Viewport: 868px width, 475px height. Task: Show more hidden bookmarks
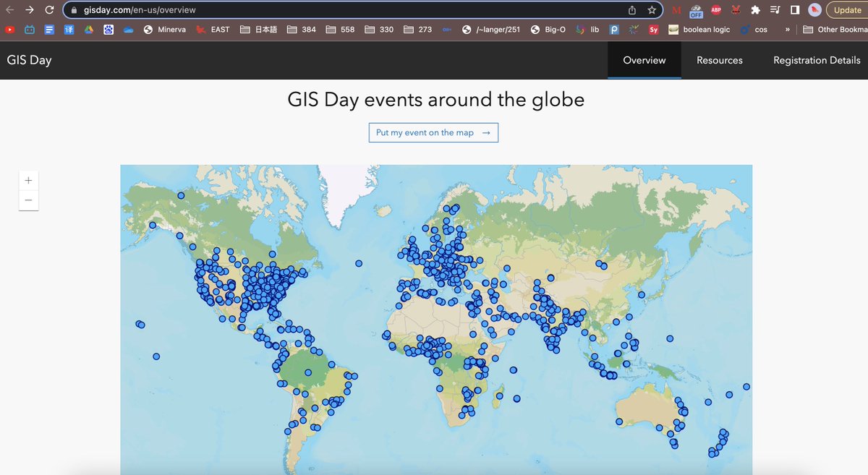click(787, 30)
